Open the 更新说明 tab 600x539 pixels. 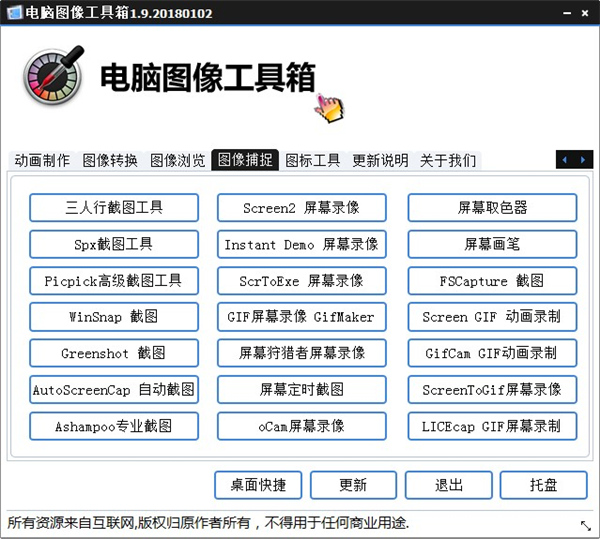380,160
